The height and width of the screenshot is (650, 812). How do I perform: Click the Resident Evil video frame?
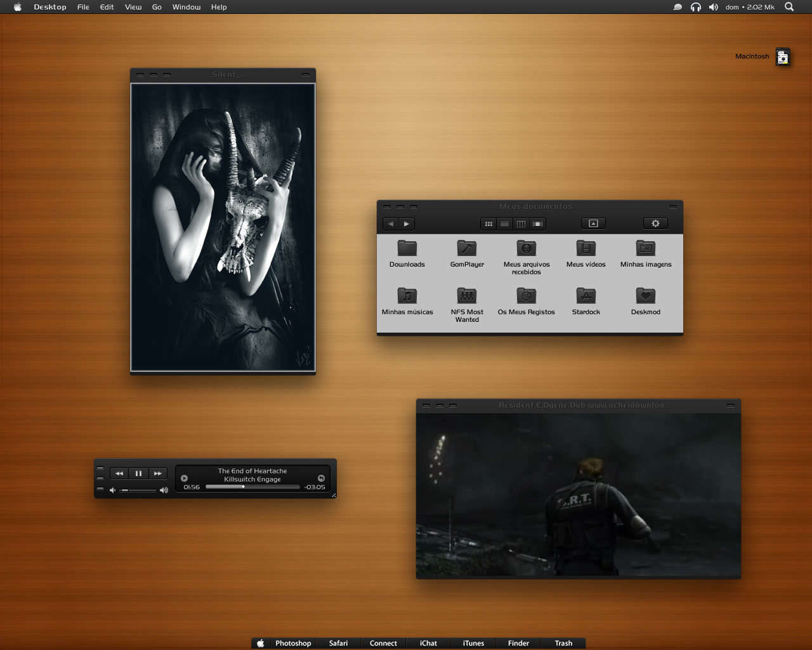click(579, 495)
